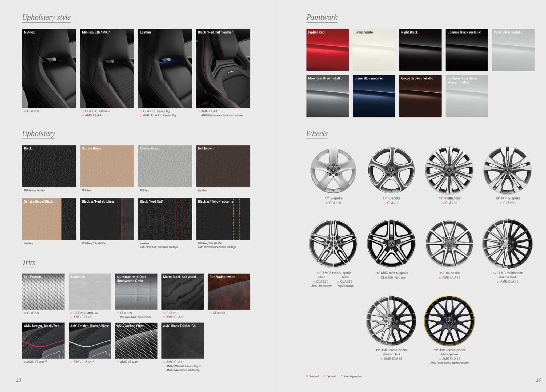This screenshot has height=392, width=546.
Task: Click the Wheels section heading
Action: point(317,134)
